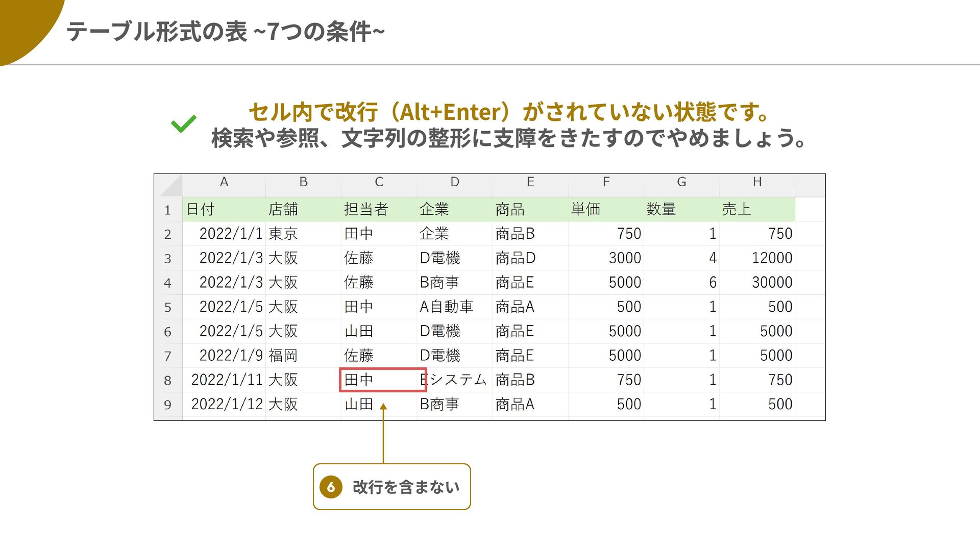Select the highlighted 田中 cell in row 8
The width and height of the screenshot is (980, 551).
click(383, 380)
